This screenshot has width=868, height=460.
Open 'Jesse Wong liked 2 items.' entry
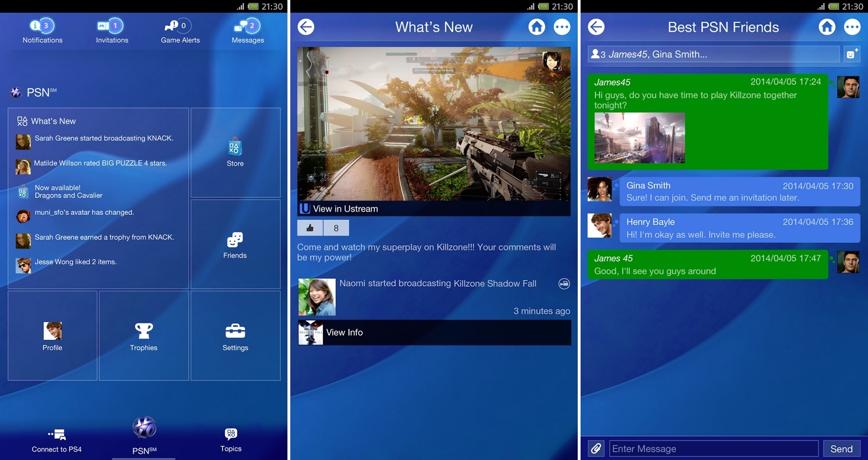(x=66, y=265)
